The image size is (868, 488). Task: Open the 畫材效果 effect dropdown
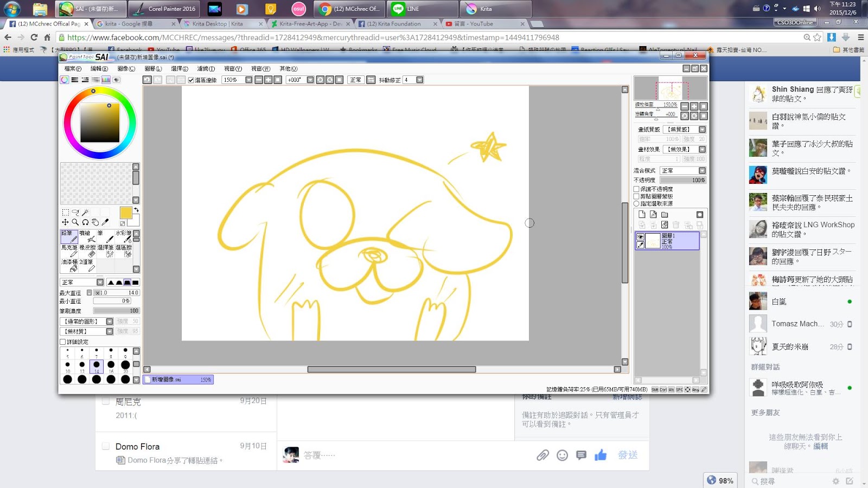[702, 149]
